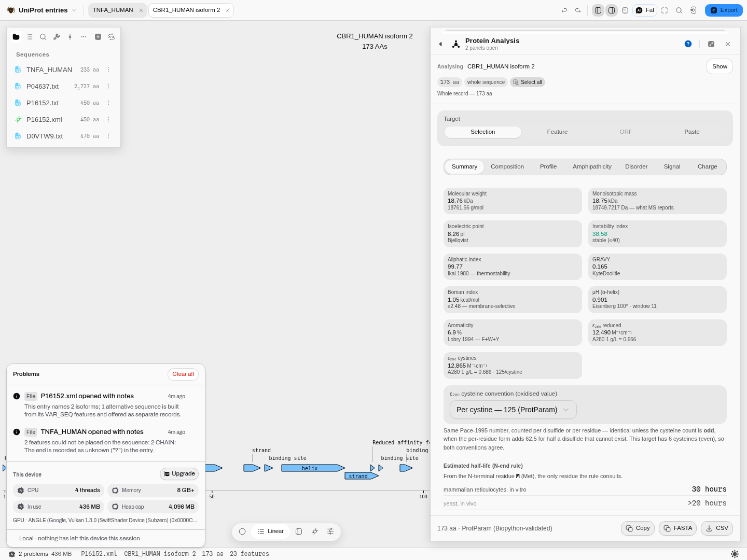Open global search in top toolbar
This screenshot has height=560, width=747.
pyautogui.click(x=679, y=10)
